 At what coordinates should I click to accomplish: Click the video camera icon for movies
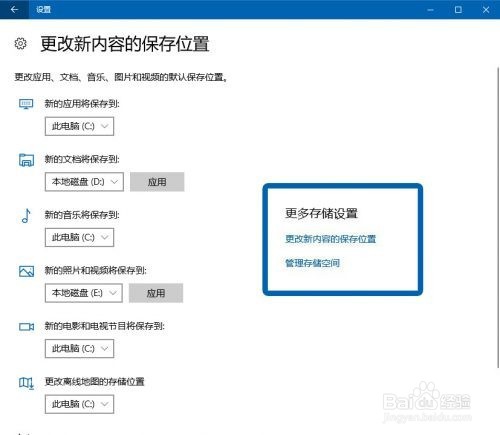(26, 327)
